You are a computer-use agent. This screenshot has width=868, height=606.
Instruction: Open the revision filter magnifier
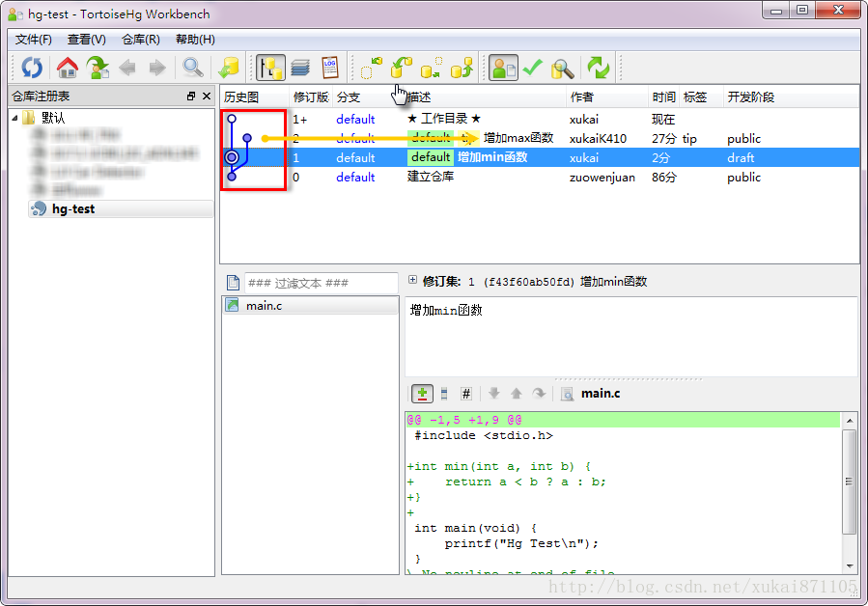coord(193,68)
